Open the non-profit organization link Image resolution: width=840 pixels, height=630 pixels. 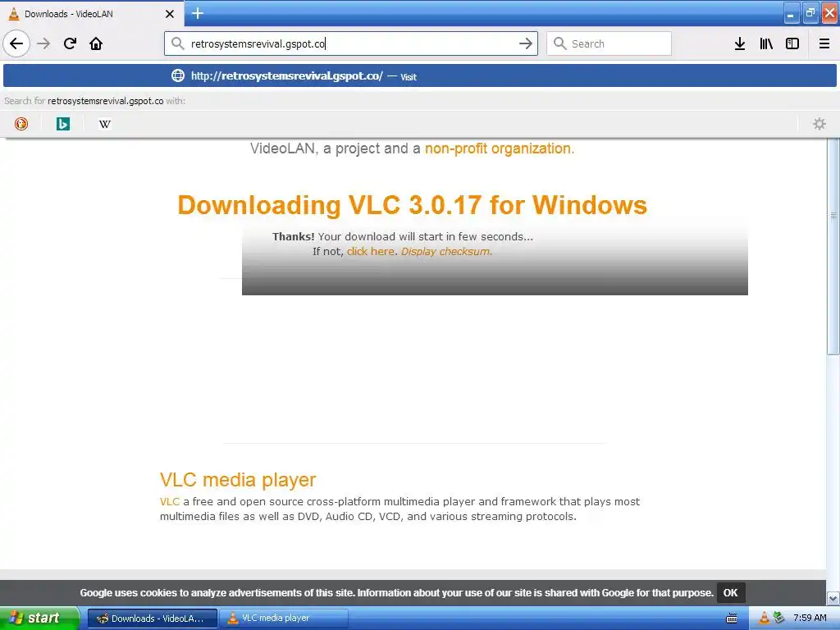[500, 148]
